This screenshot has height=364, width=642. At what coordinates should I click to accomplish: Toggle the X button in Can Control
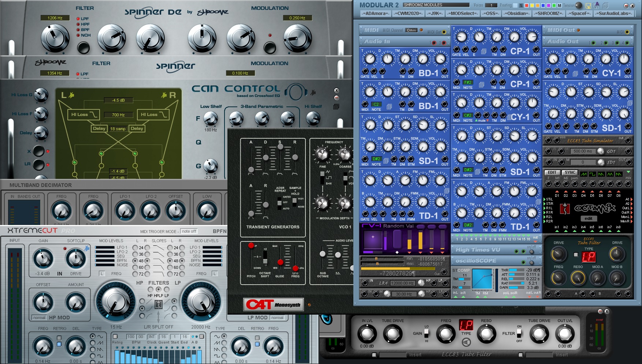[x=38, y=151]
